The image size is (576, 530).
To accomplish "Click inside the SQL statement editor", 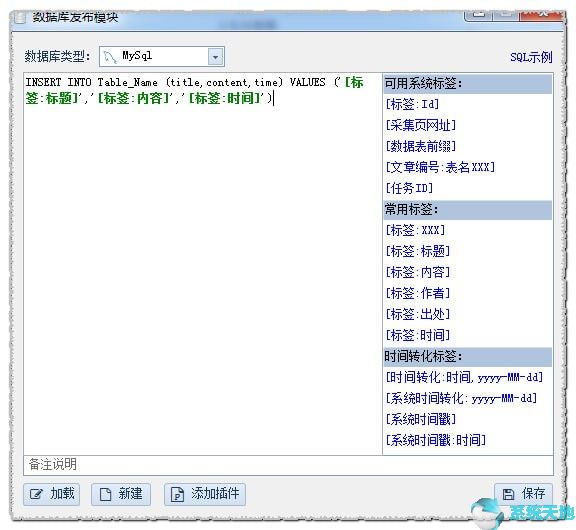I will point(203,264).
